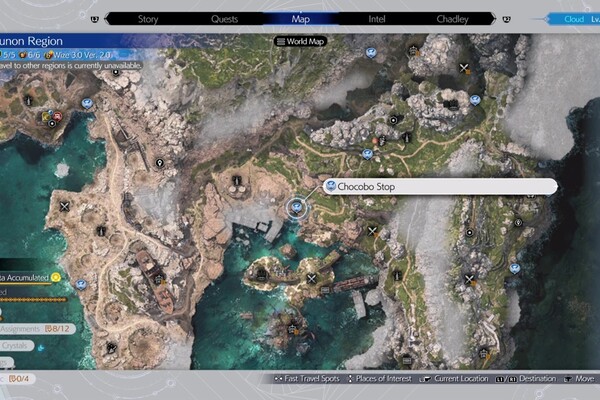The image size is (600, 400).
Task: Select the Crystals entry
Action: tap(17, 346)
